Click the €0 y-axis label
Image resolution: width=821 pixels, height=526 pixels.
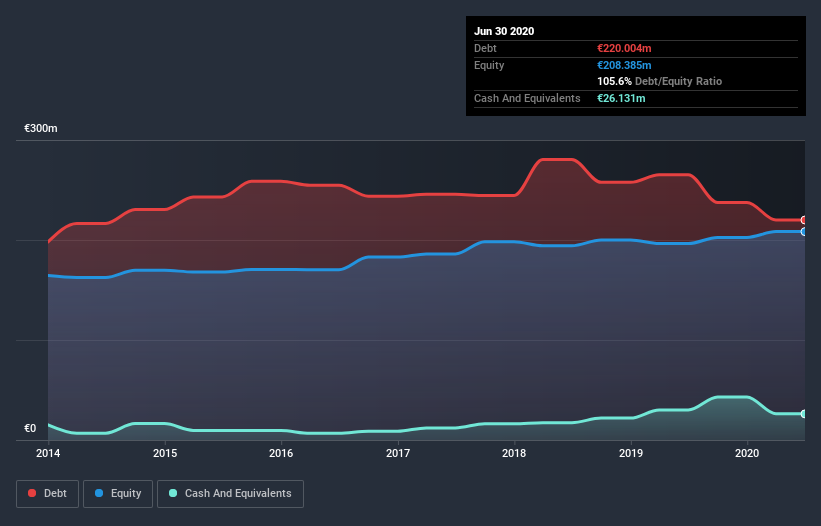(30, 428)
